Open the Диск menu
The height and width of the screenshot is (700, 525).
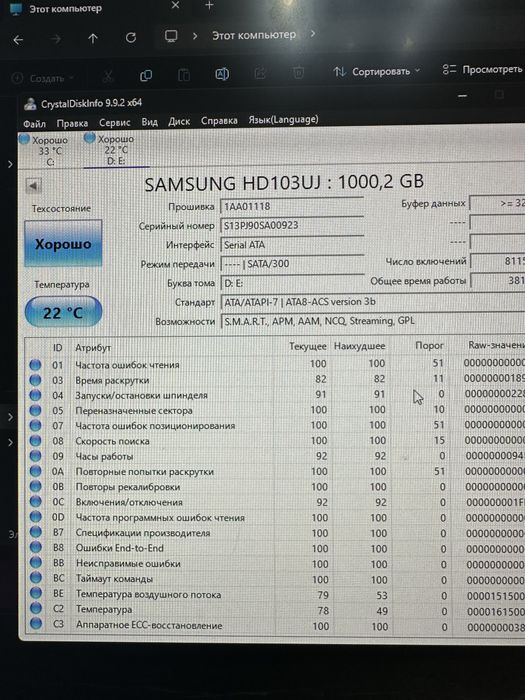pos(179,121)
